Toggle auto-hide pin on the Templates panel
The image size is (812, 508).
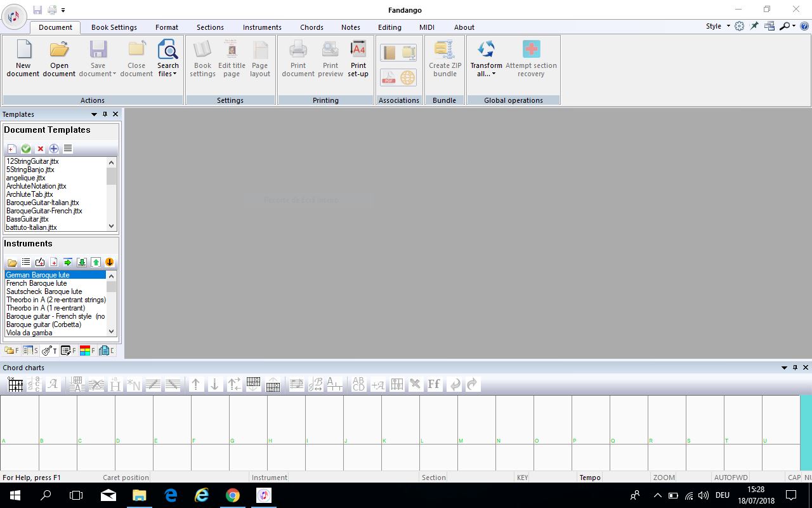[x=105, y=114]
